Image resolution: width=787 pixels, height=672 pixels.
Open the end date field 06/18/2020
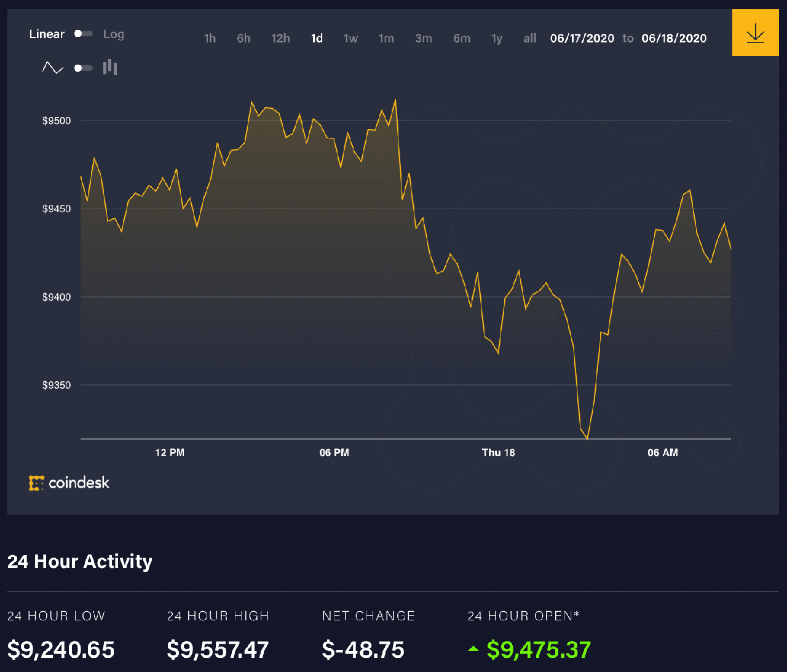point(674,38)
